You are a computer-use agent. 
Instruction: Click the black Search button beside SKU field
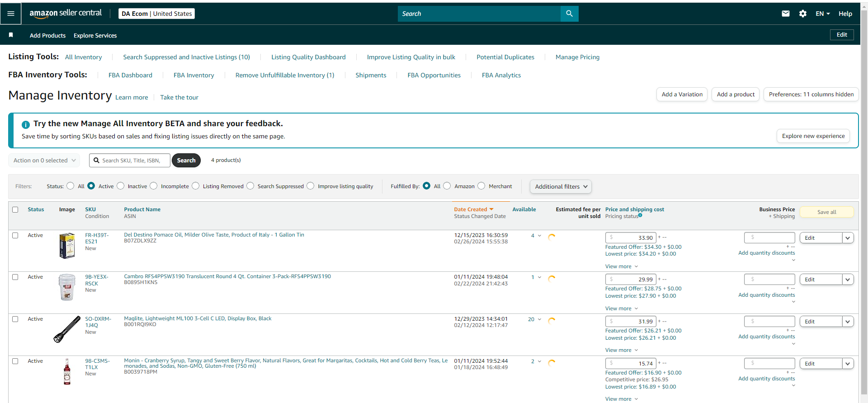click(x=186, y=161)
